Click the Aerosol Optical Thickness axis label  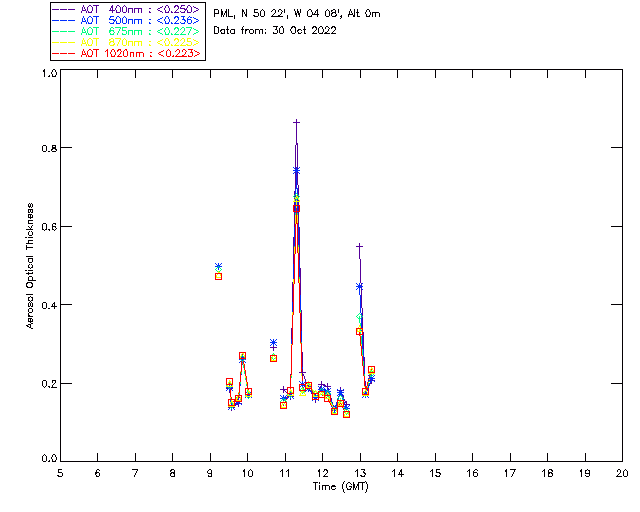click(30, 266)
